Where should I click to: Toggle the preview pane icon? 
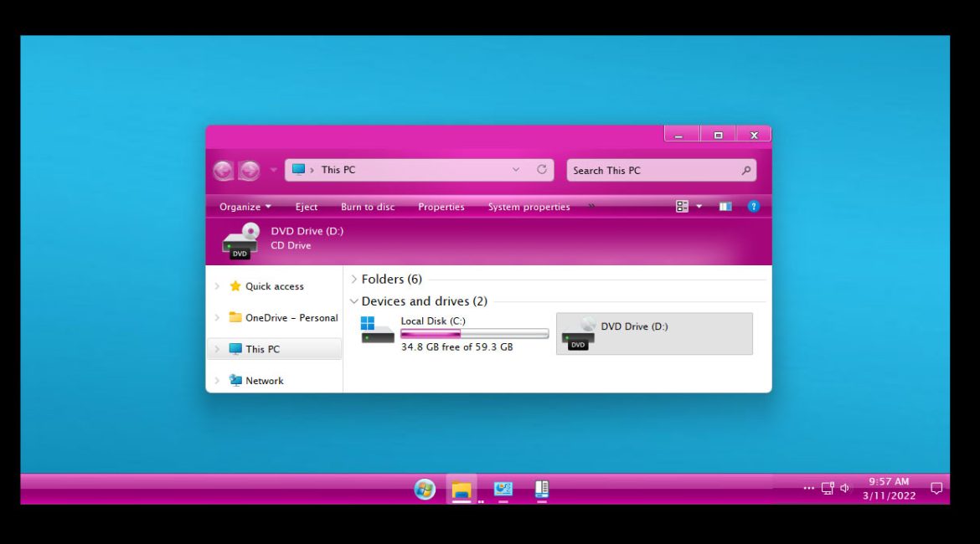[725, 207]
